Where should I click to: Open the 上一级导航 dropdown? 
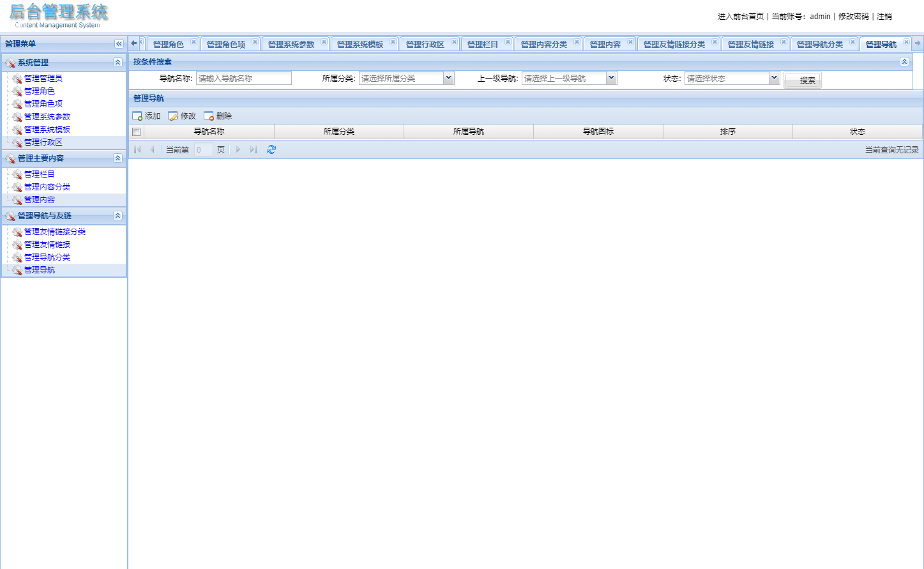[611, 77]
